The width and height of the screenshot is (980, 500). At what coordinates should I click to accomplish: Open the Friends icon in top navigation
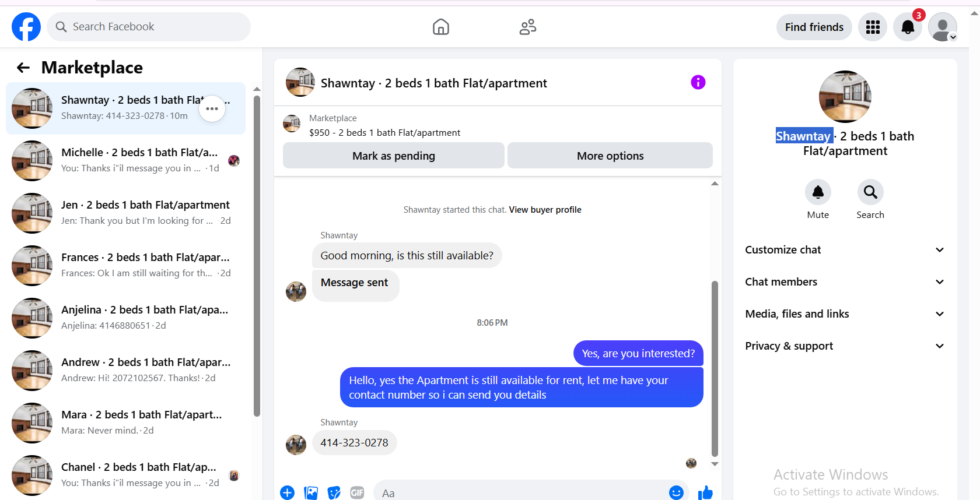click(528, 27)
